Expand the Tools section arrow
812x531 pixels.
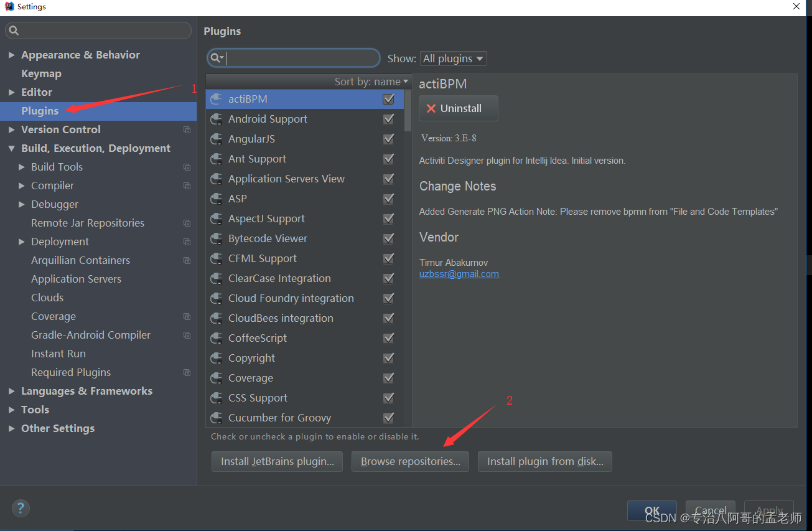11,410
